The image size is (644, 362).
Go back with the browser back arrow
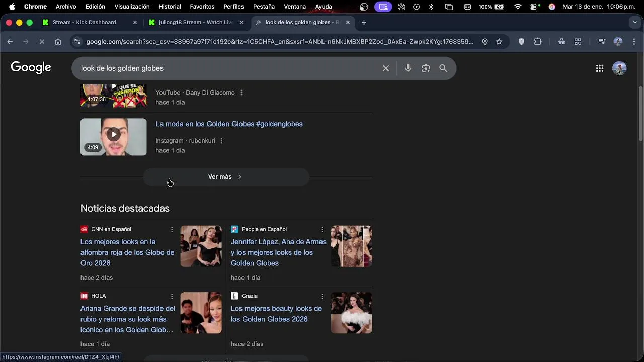click(x=10, y=42)
